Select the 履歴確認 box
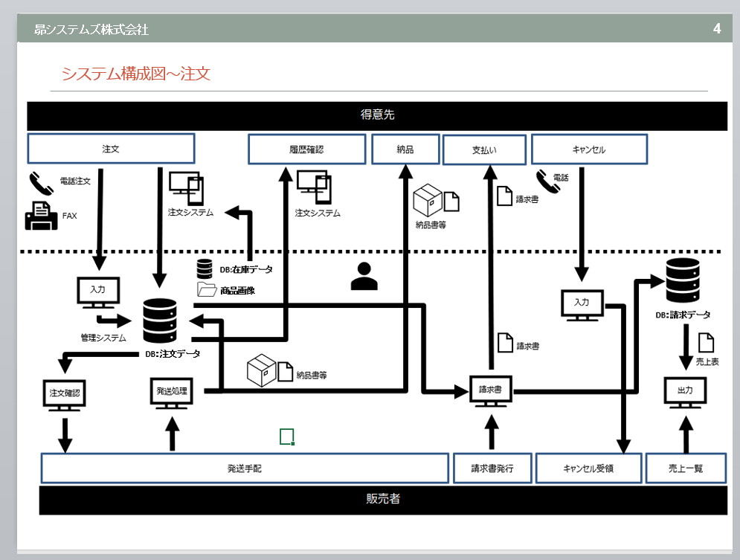The height and width of the screenshot is (560, 740). coord(306,149)
